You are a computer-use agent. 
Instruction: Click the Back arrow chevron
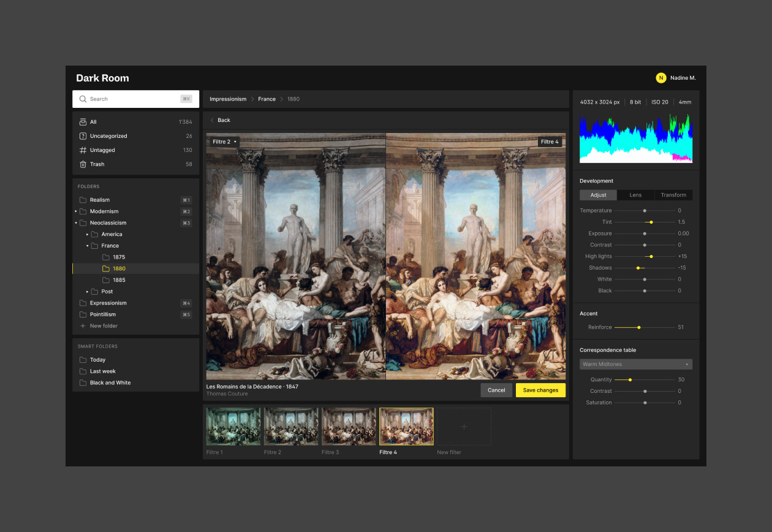(x=212, y=120)
